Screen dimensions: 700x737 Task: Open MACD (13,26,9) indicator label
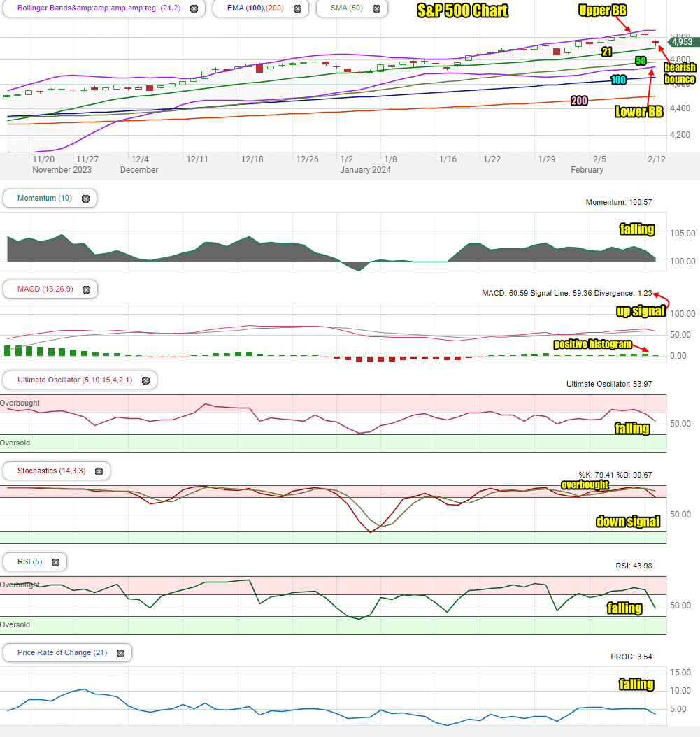pyautogui.click(x=45, y=289)
